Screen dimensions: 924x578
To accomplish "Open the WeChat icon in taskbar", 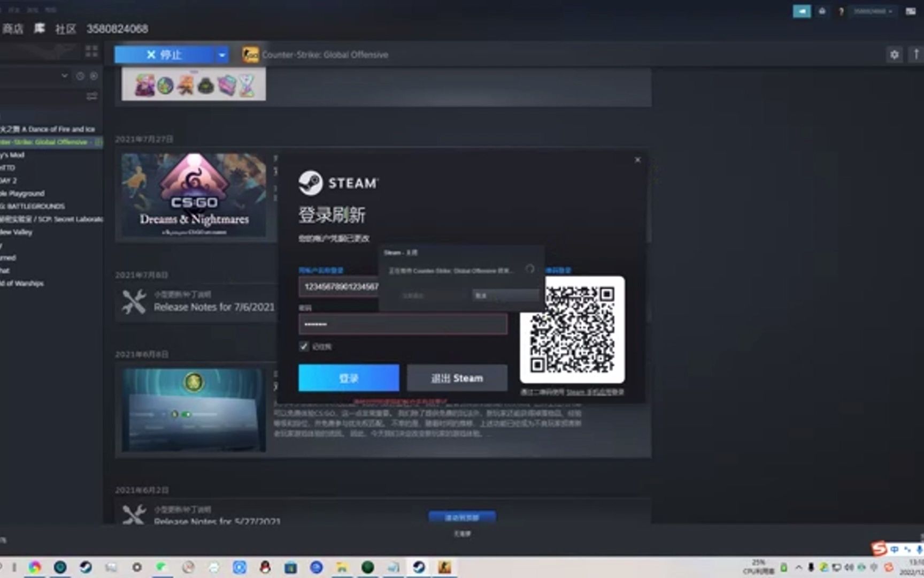I will 161,567.
